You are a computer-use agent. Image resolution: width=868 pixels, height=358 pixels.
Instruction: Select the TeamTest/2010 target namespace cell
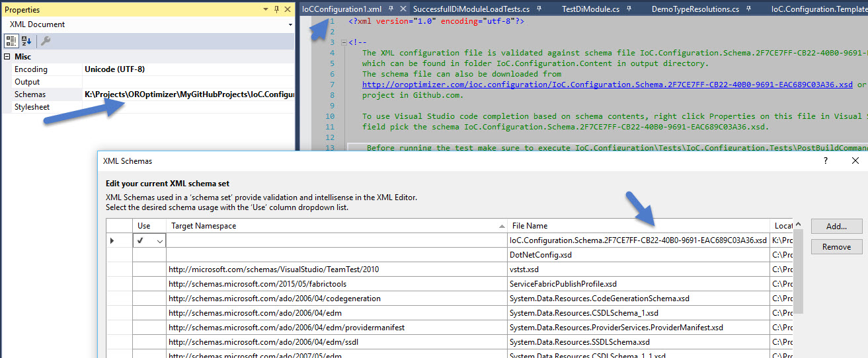pyautogui.click(x=336, y=269)
